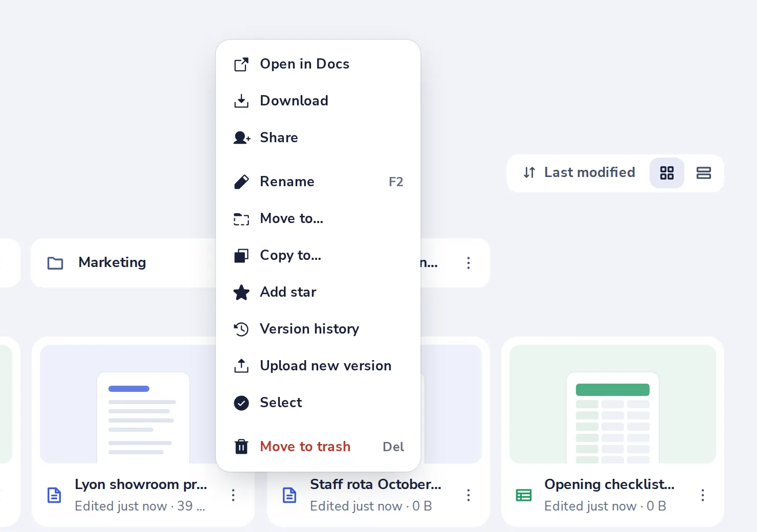Click the F2 shortcut label next to Rename

coord(396,182)
